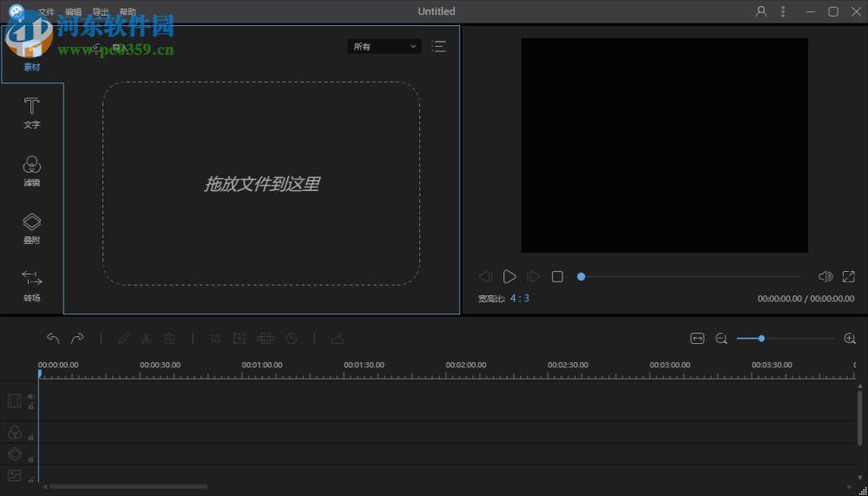Mute the video track audio
The width and height of the screenshot is (868, 496).
(x=31, y=397)
